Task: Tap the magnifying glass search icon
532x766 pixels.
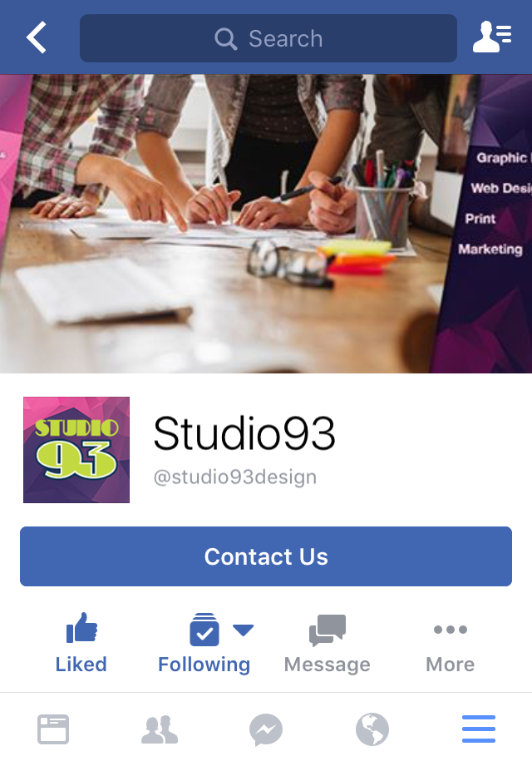Action: [225, 38]
